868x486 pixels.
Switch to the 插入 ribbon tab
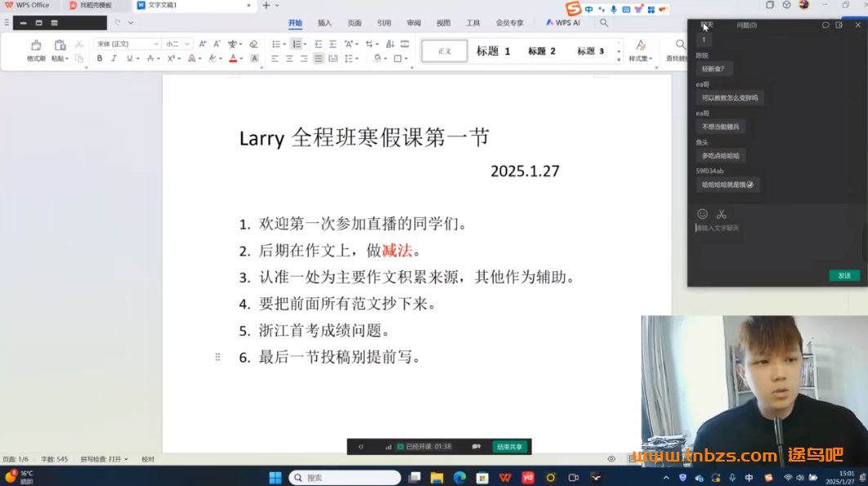[x=323, y=24]
